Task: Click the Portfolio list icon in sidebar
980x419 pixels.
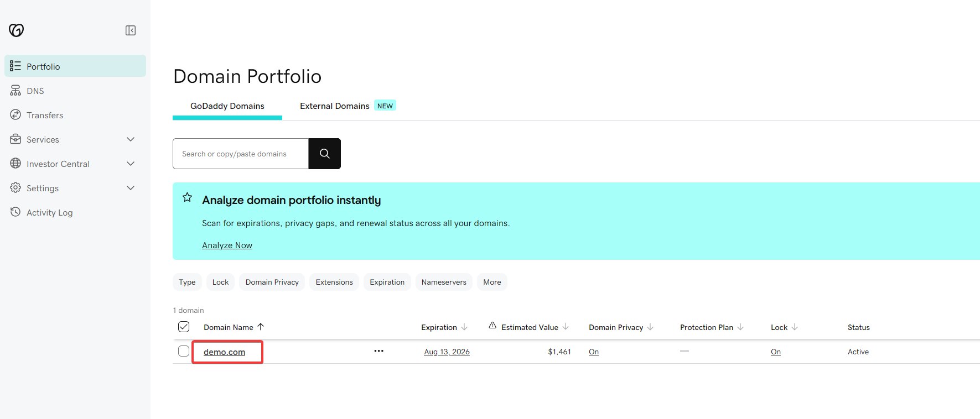Action: (x=15, y=66)
